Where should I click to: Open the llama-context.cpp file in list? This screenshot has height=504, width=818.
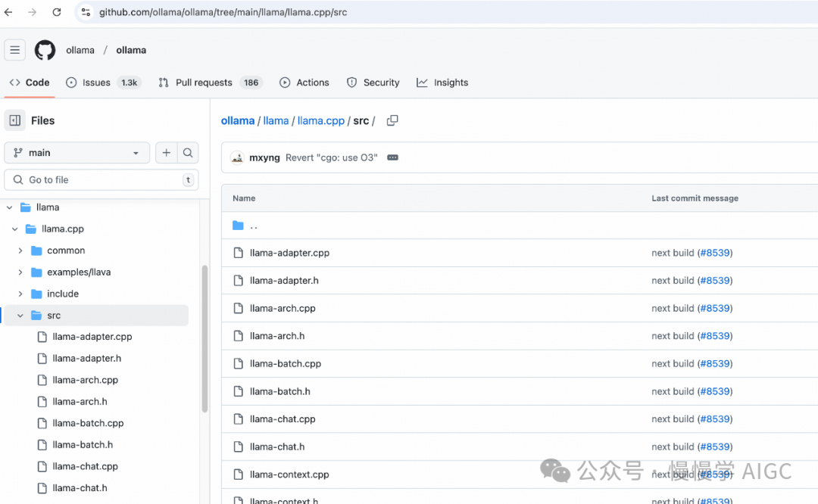(x=289, y=474)
